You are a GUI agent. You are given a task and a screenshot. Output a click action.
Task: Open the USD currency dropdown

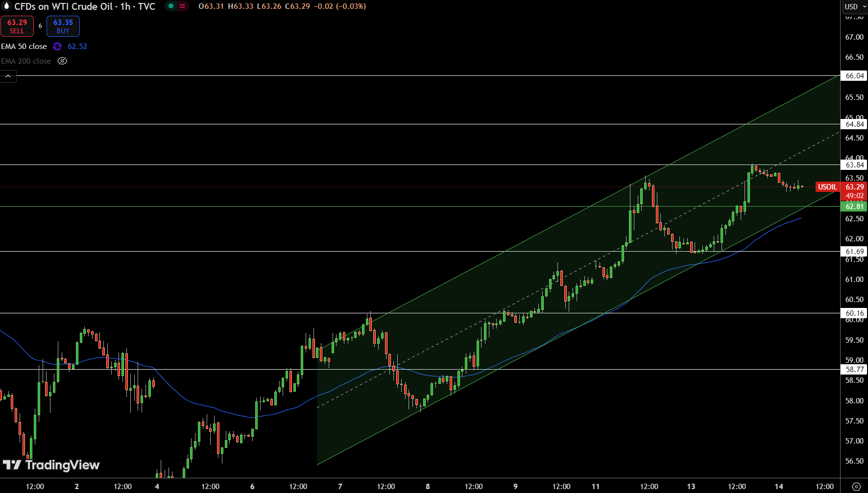click(855, 6)
